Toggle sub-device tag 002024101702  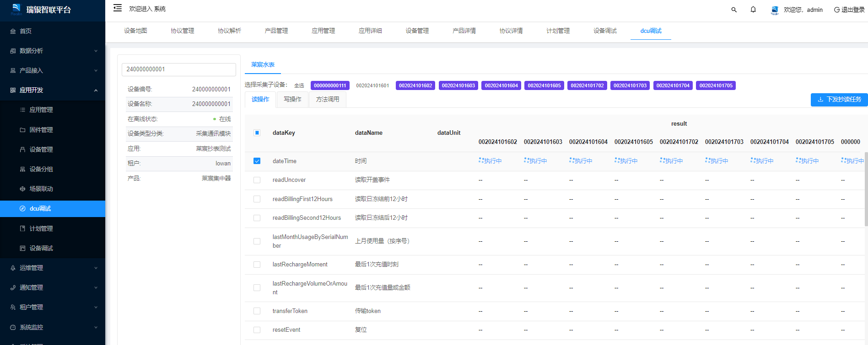587,85
